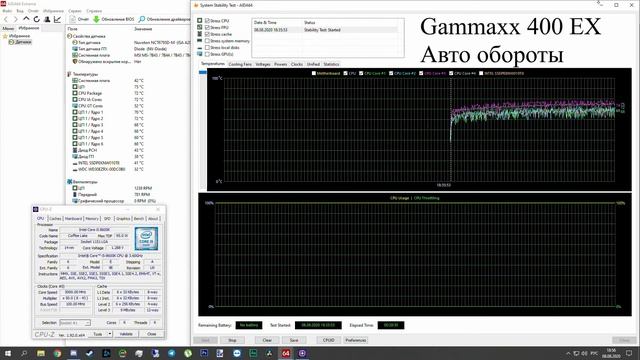Enable the Motherboard graph legend checkbox
The width and height of the screenshot is (640, 360).
(x=314, y=73)
